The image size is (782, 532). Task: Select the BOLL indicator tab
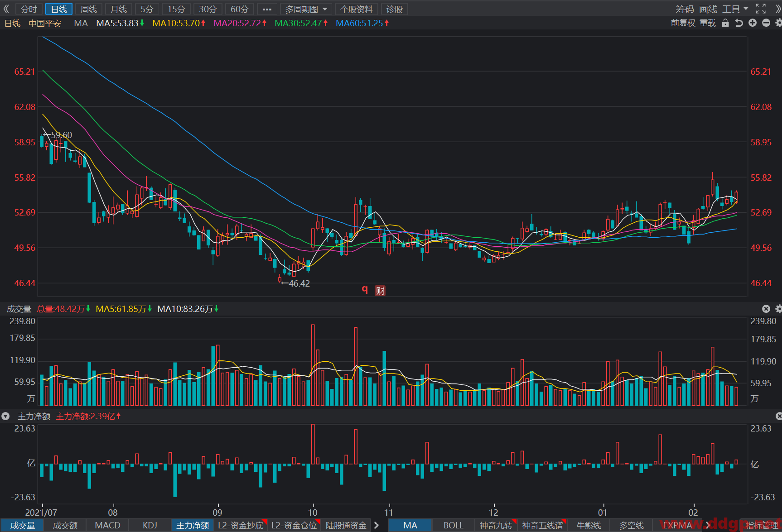pos(453,525)
